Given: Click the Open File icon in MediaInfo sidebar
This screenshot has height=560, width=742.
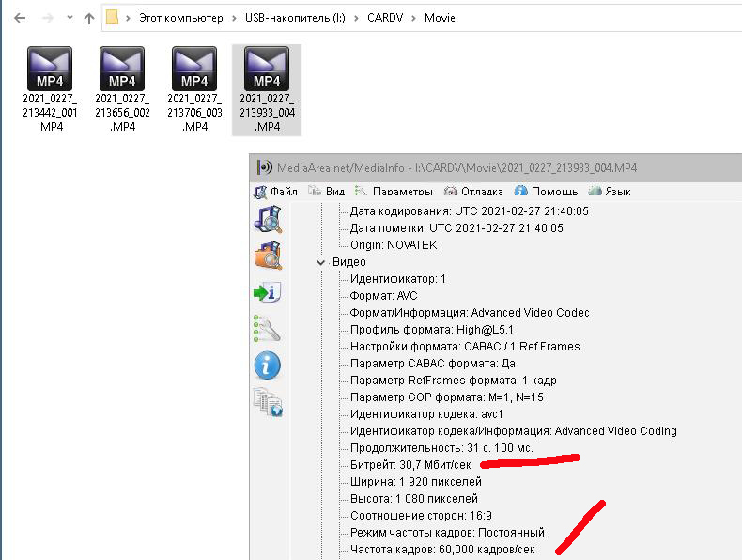Looking at the screenshot, I should coord(268,219).
